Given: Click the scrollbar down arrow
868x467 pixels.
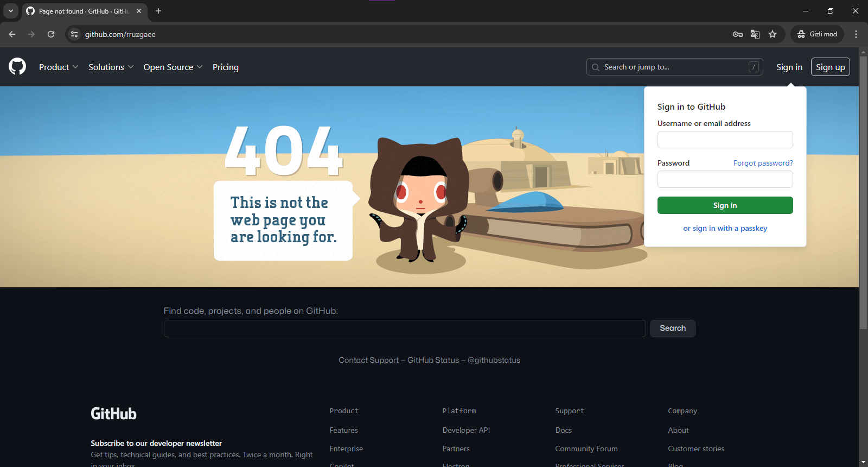Looking at the screenshot, I should (863, 463).
